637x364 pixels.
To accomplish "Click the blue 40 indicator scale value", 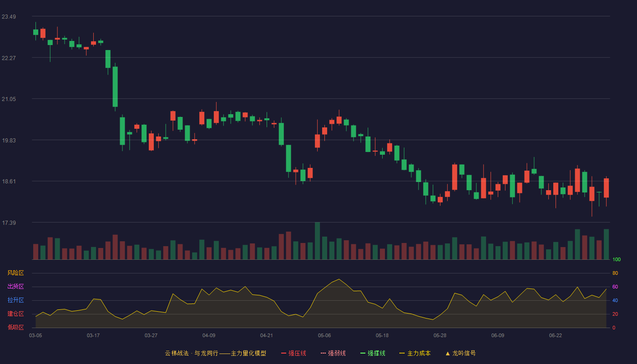I will tap(615, 300).
